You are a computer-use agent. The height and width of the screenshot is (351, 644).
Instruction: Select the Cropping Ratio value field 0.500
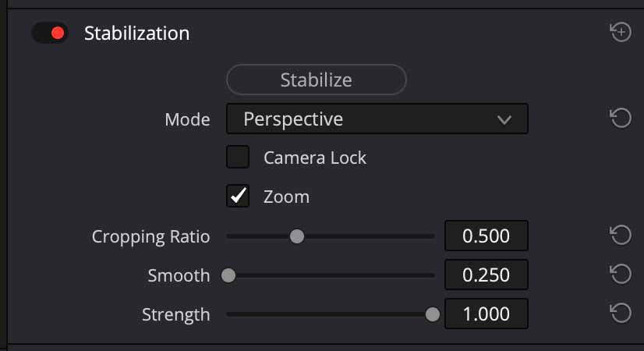coord(487,236)
